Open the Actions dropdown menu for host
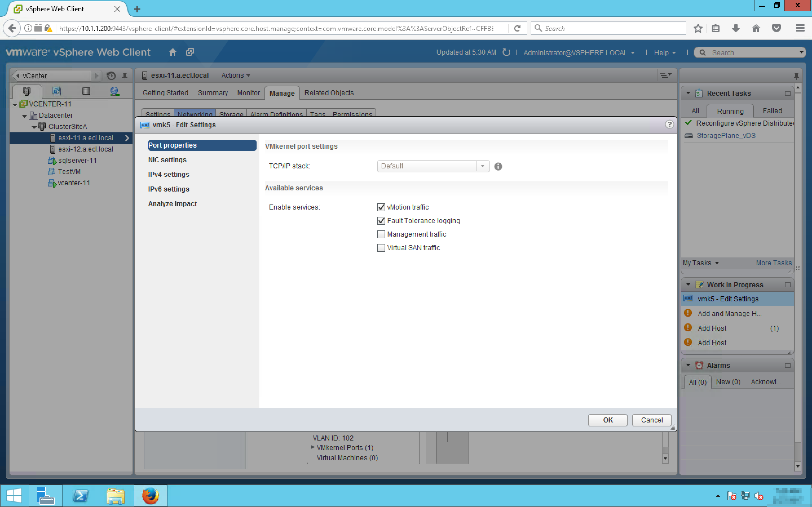The width and height of the screenshot is (812, 507). [x=235, y=75]
